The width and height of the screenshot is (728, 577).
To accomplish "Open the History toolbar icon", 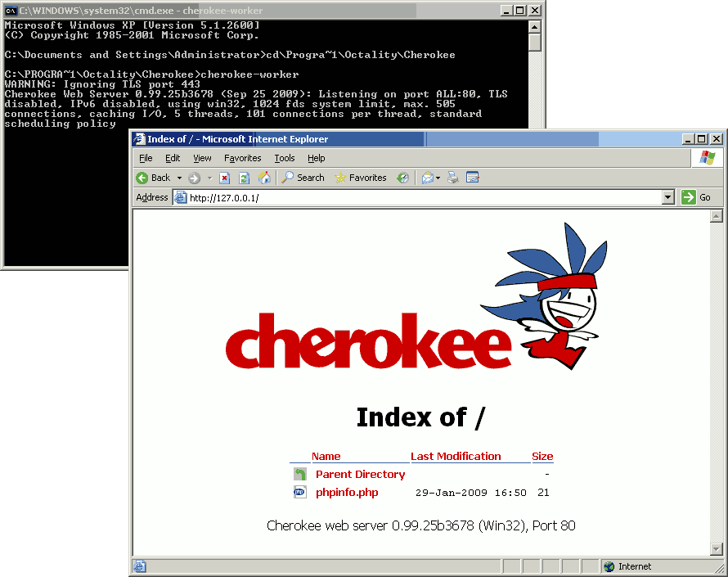I will point(402,178).
